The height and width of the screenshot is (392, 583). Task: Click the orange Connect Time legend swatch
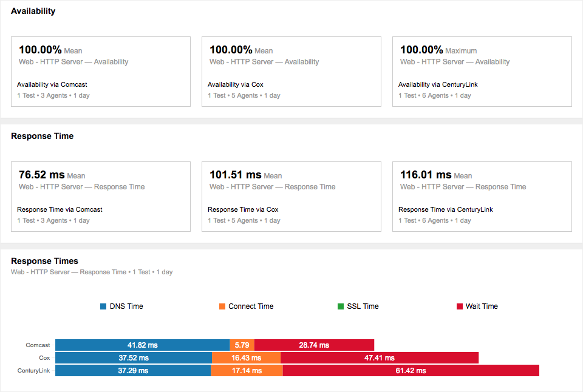coord(222,306)
